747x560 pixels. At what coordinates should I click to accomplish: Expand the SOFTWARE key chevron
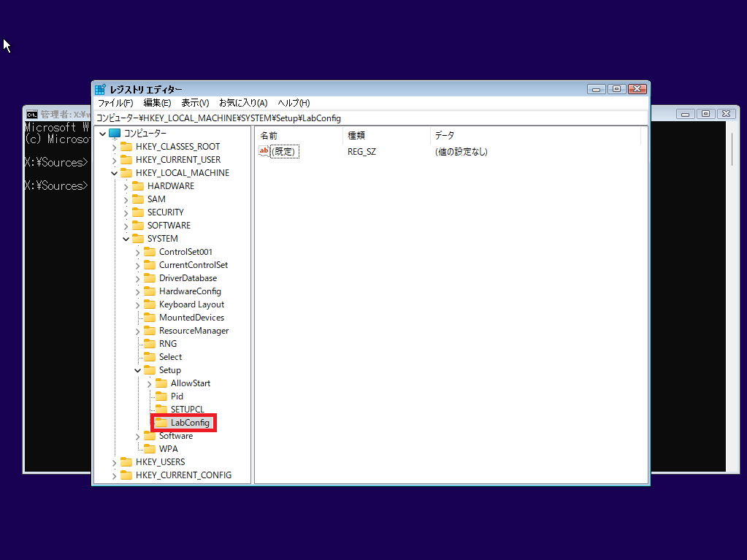(x=126, y=226)
